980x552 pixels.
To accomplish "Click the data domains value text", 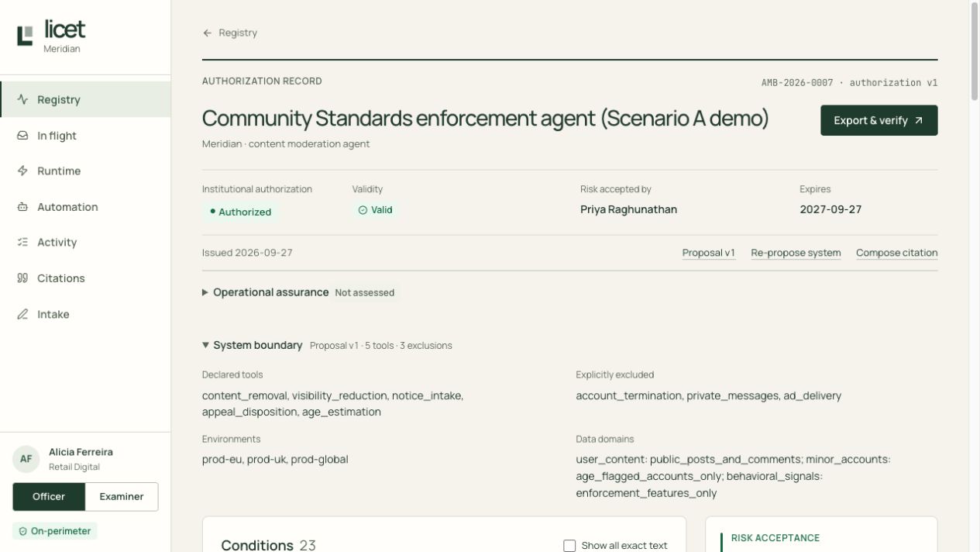I will (733, 476).
